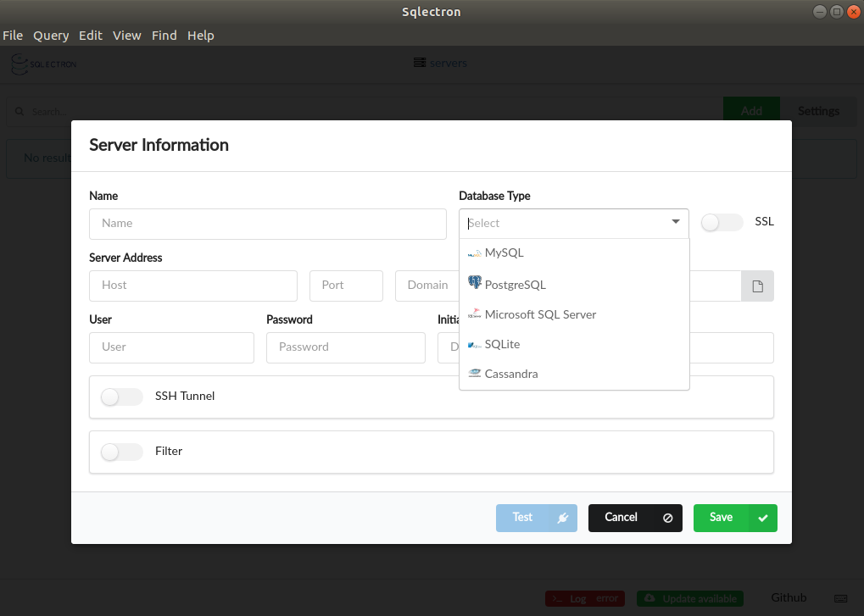Minimize the Sqlectron window
864x616 pixels.
click(x=820, y=12)
